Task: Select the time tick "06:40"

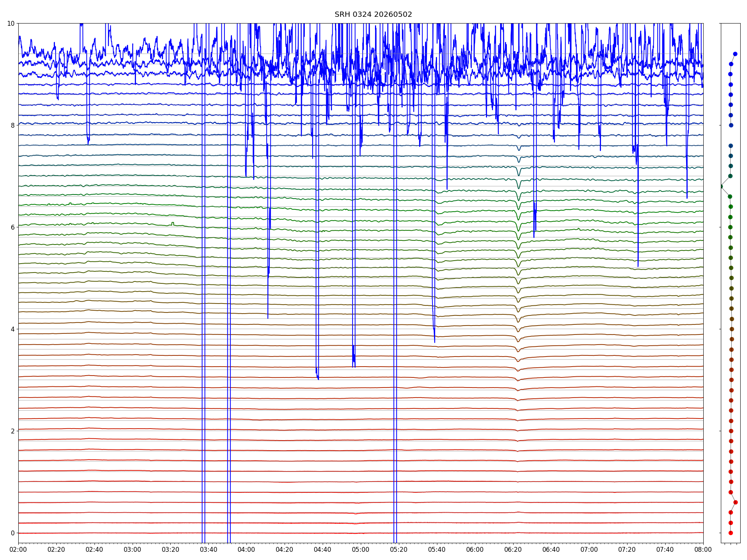Action: [551, 550]
